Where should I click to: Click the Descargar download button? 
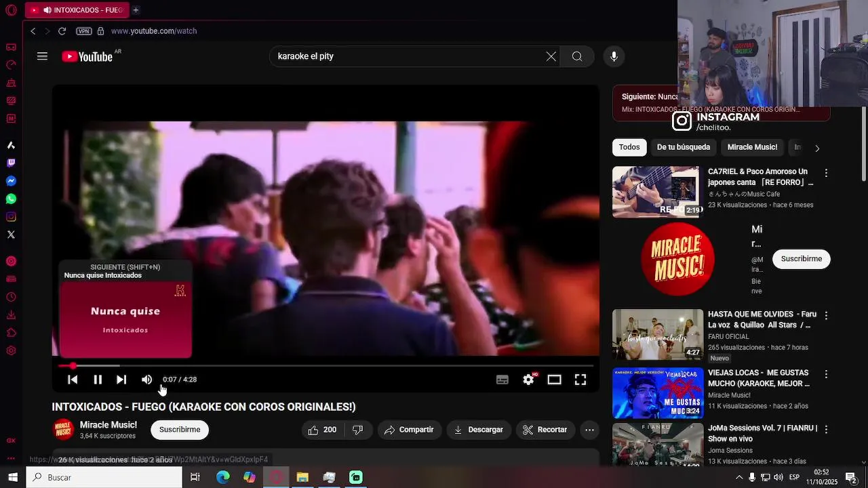pyautogui.click(x=479, y=430)
